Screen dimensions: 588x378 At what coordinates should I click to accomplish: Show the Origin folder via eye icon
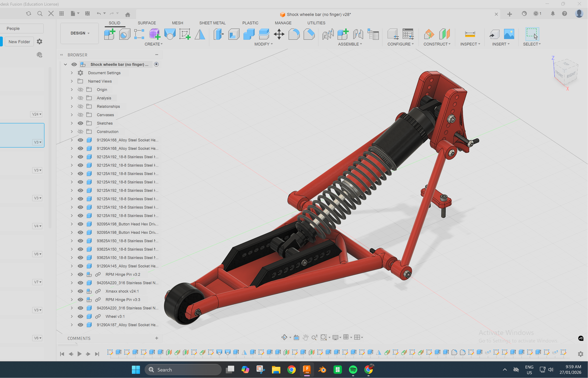80,90
